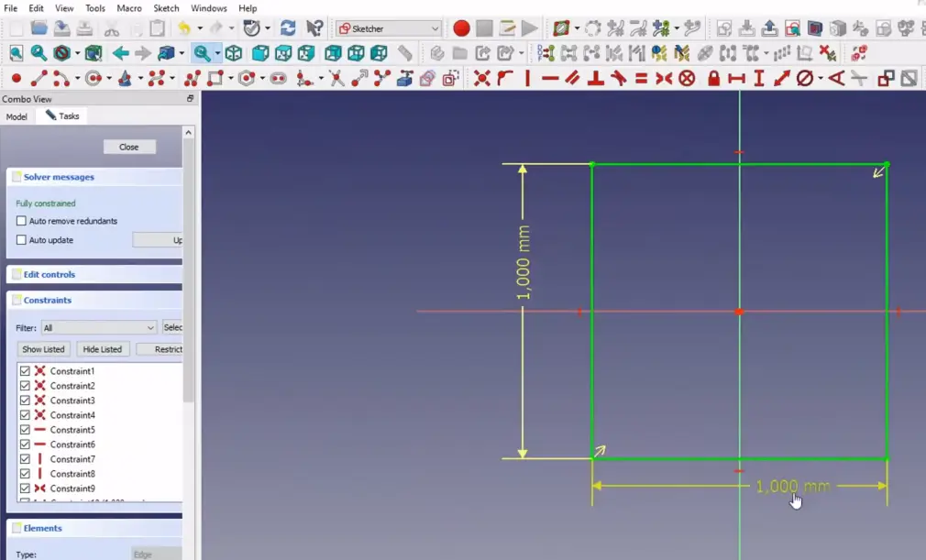The image size is (926, 560).
Task: Click the Close button in Tasks panel
Action: click(x=128, y=147)
